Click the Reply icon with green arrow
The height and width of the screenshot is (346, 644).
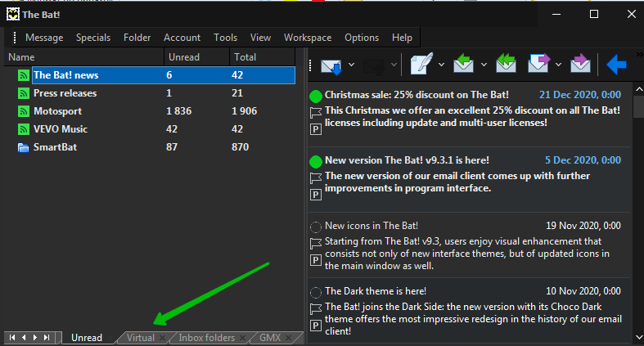point(464,64)
